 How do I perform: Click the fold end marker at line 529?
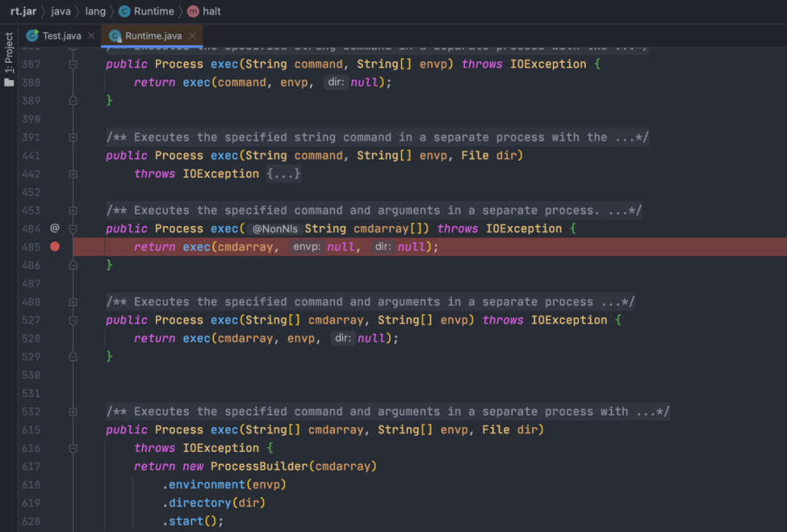pos(73,356)
